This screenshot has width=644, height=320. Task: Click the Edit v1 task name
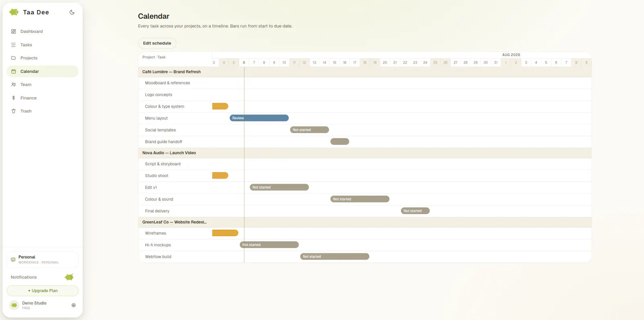tap(151, 187)
